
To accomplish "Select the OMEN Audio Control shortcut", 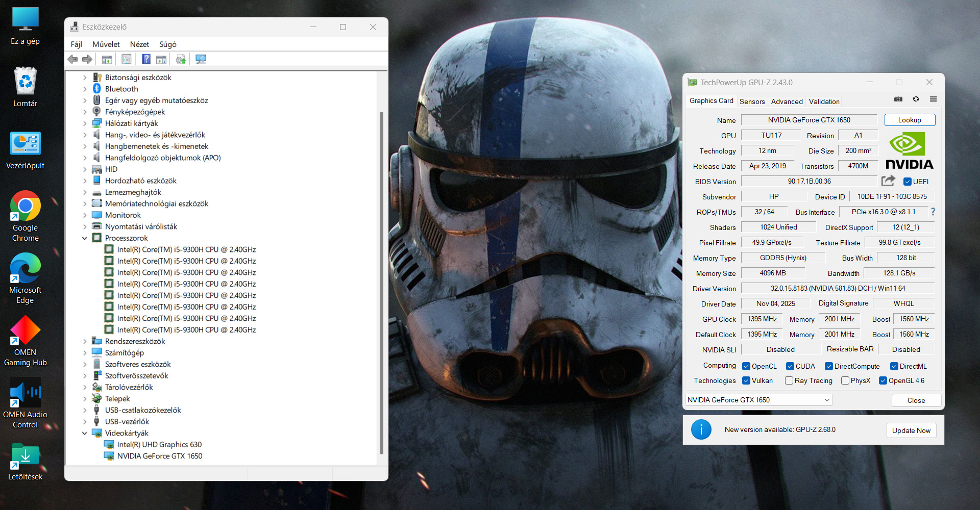I will (x=26, y=403).
